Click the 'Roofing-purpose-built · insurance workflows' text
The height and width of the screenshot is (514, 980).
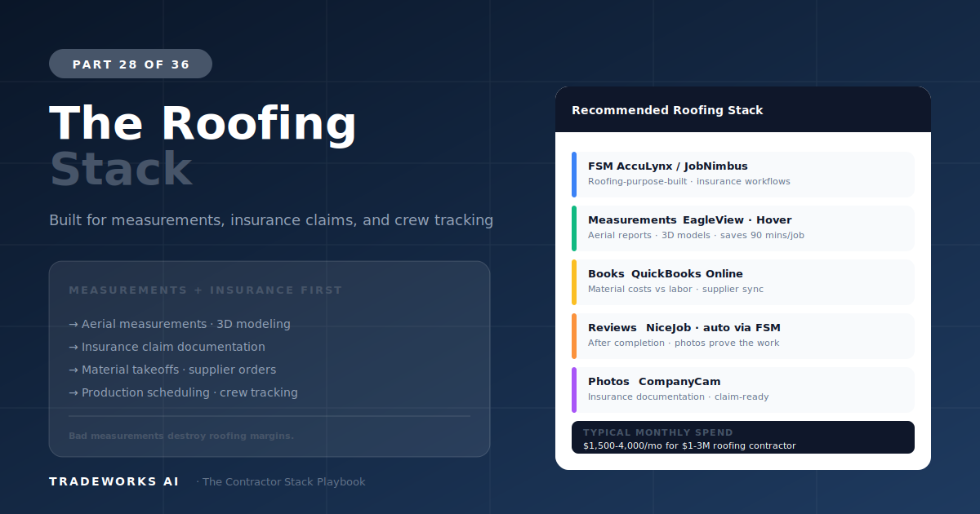[689, 182]
